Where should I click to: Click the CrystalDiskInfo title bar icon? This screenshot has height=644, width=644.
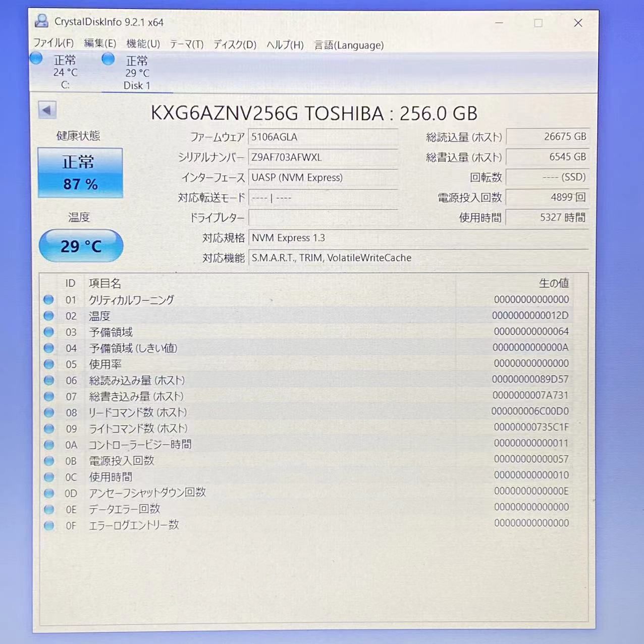click(41, 22)
